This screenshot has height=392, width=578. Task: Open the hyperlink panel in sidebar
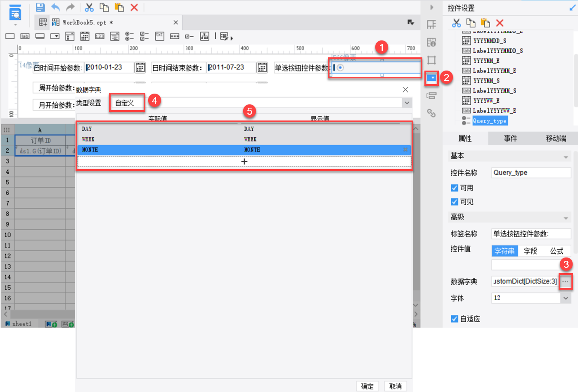click(431, 113)
